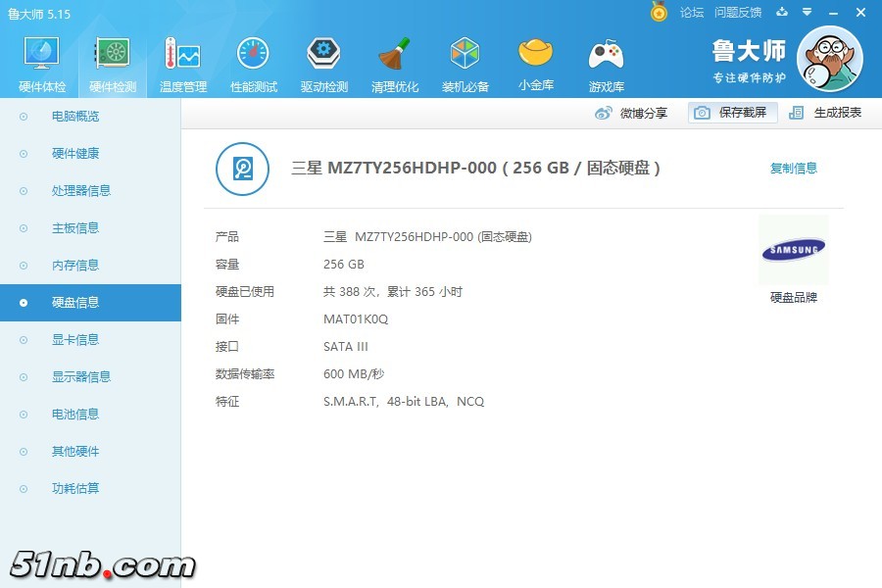Screen dimensions: 882x588
Task: Open 装机必备 cube software icon
Action: [465, 54]
